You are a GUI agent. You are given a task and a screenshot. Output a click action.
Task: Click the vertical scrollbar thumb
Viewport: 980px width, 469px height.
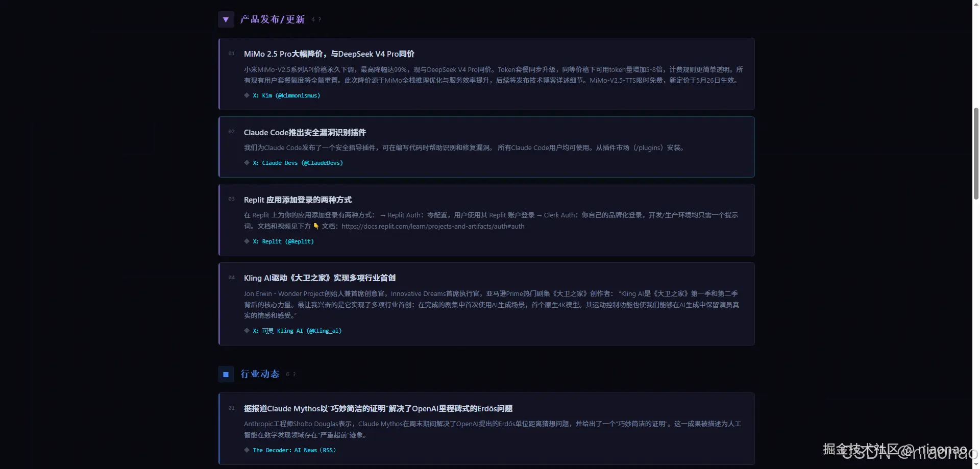pyautogui.click(x=976, y=153)
